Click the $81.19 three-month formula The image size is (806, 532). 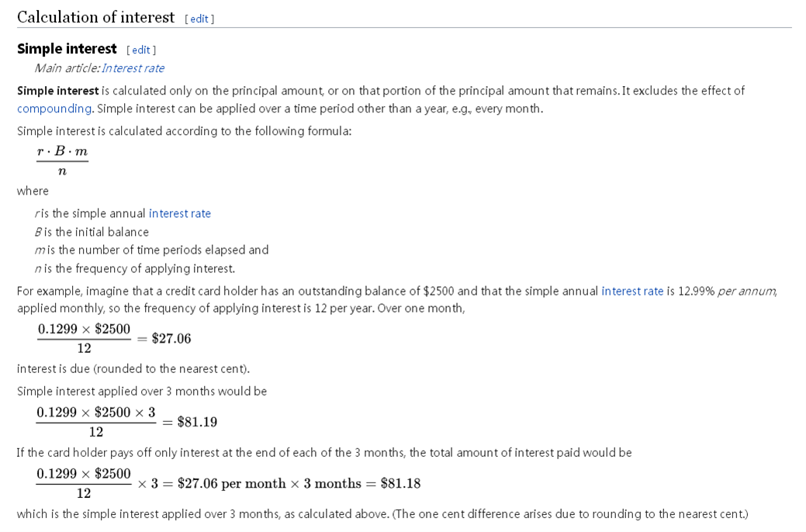[126, 422]
